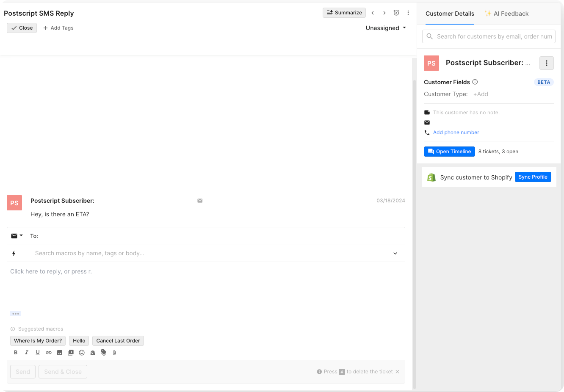Attach a file with paperclip icon
This screenshot has height=392, width=564.
[114, 353]
